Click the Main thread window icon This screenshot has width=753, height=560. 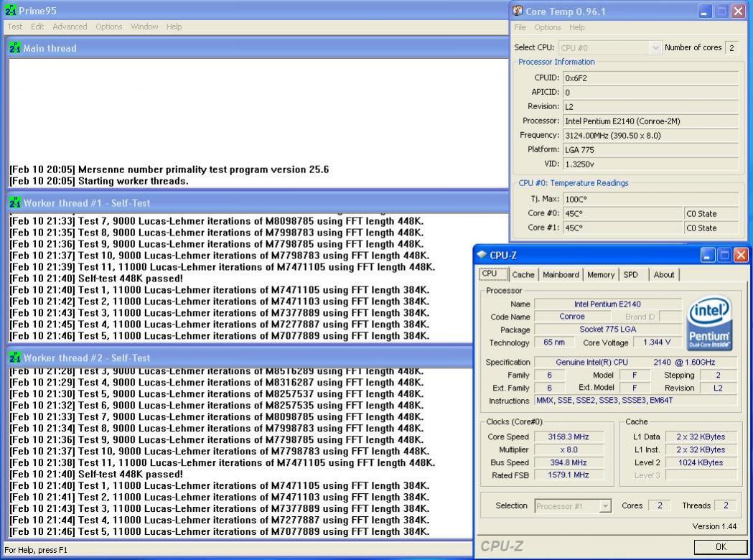click(15, 47)
